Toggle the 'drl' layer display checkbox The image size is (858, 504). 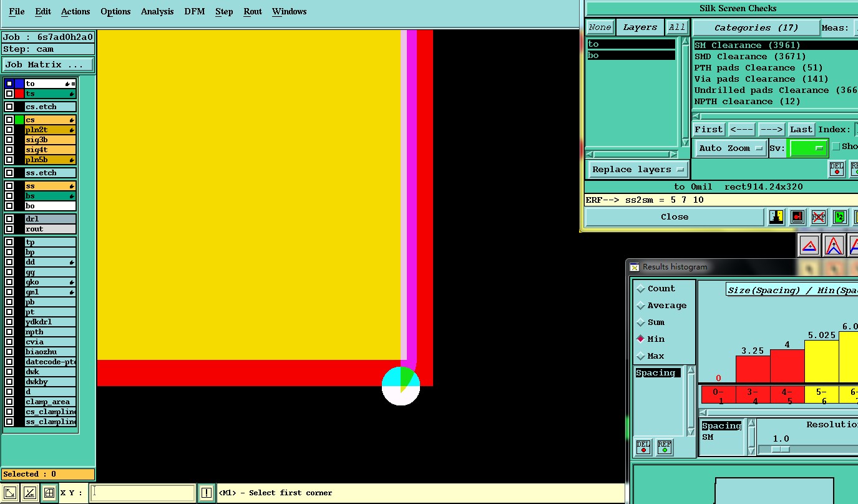click(9, 219)
